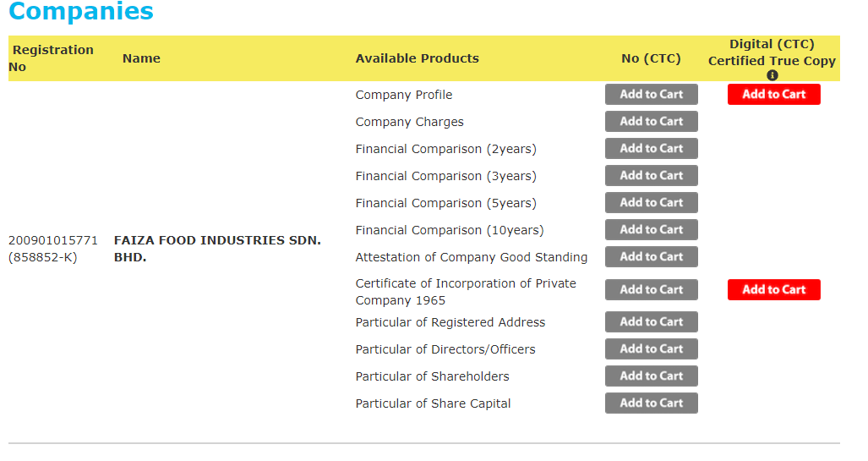This screenshot has width=868, height=461.
Task: Add Financial Comparison (2years) to cart
Action: click(x=651, y=149)
